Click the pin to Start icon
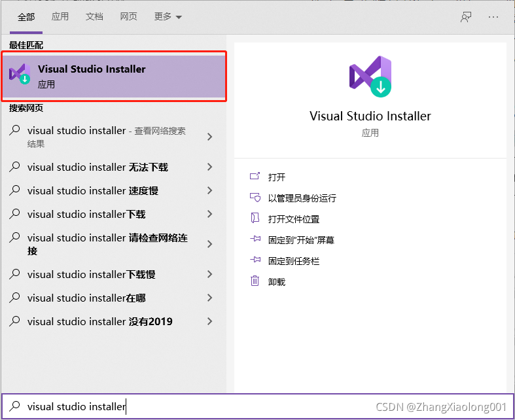Screen dimensions: 515x420 click(255, 239)
